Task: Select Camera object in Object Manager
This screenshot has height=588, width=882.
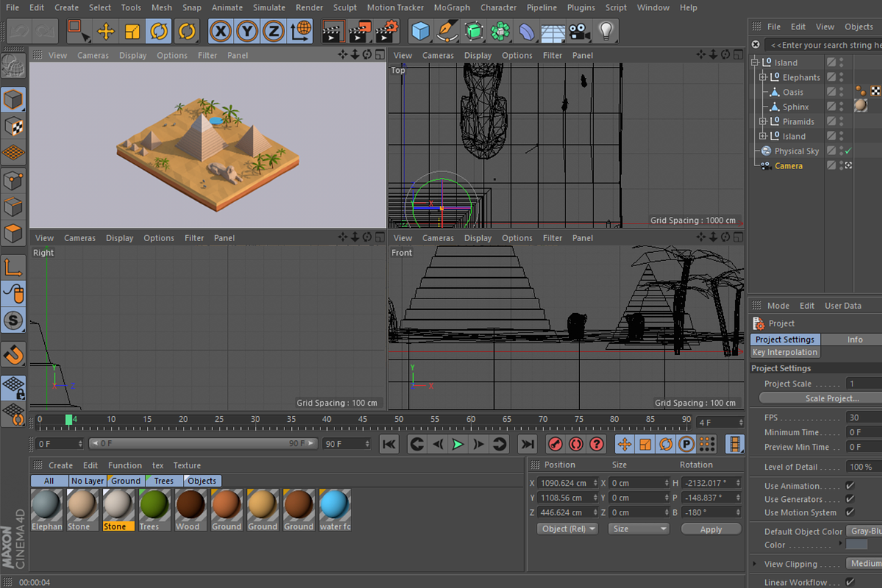Action: point(788,165)
